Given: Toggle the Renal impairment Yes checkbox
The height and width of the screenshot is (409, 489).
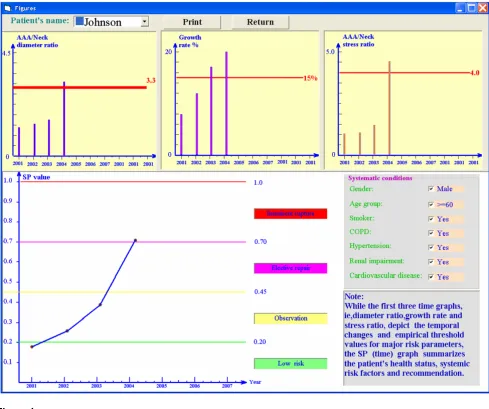Looking at the screenshot, I should pos(431,262).
